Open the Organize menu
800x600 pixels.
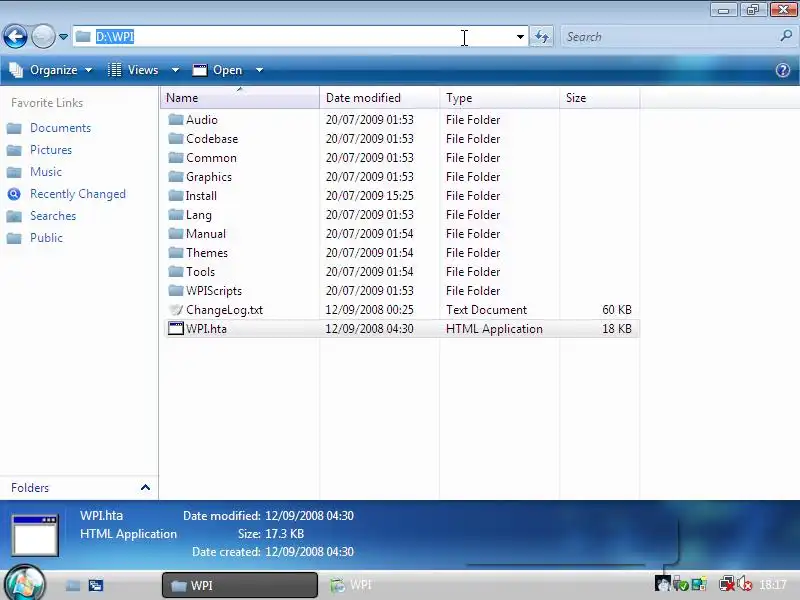[52, 70]
